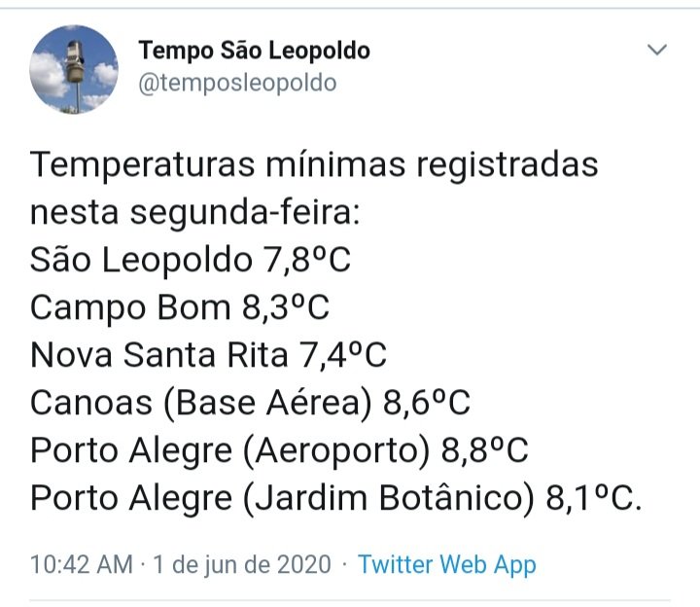
Task: Select the Nova Santa Rita city name
Action: [158, 355]
